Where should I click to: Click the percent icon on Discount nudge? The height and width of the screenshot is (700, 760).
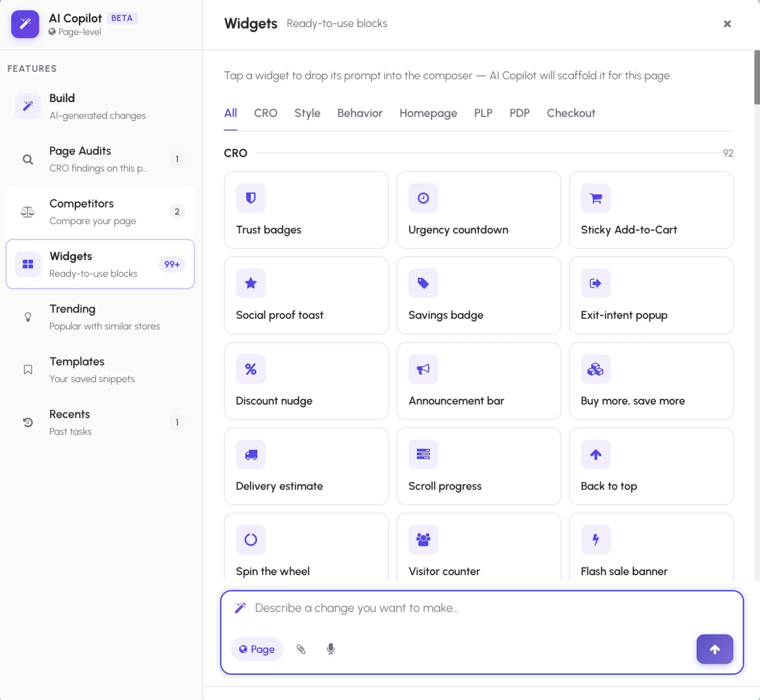251,369
